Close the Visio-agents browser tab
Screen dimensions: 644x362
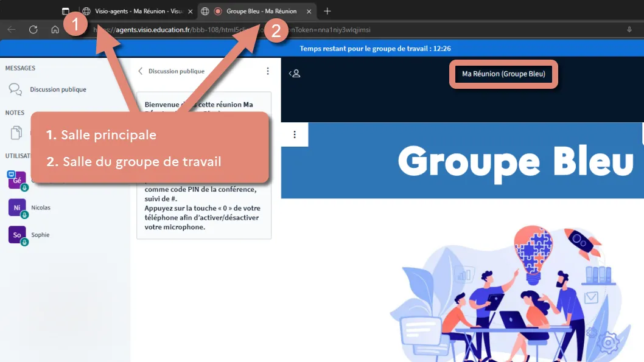pos(190,12)
